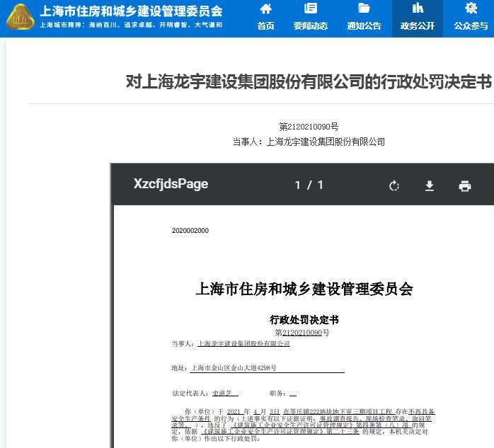This screenshot has width=494, height=448.
Task: Go to 要闻动态 section
Action: tap(311, 26)
